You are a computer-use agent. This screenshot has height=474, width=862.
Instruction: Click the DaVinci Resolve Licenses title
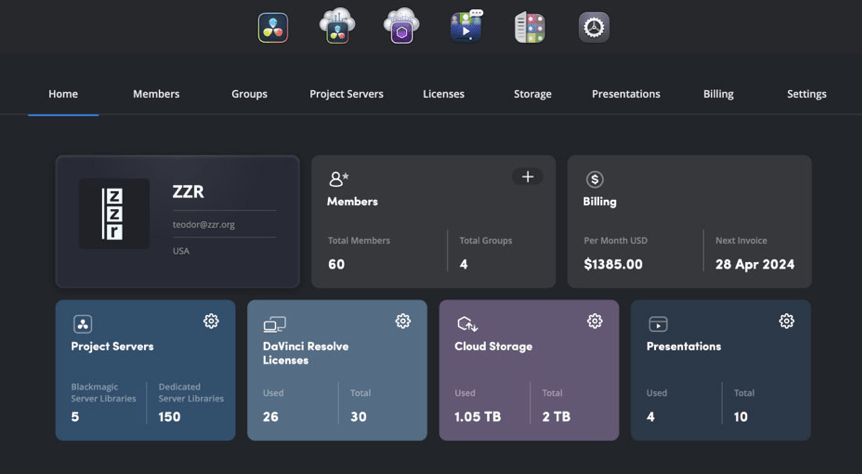coord(306,353)
